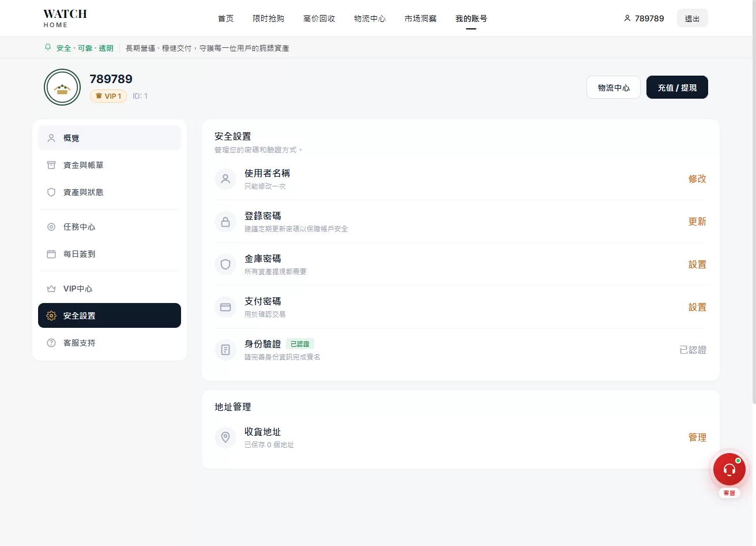Open 市场洞察 in the top navigation
This screenshot has height=546, width=756.
(x=421, y=18)
